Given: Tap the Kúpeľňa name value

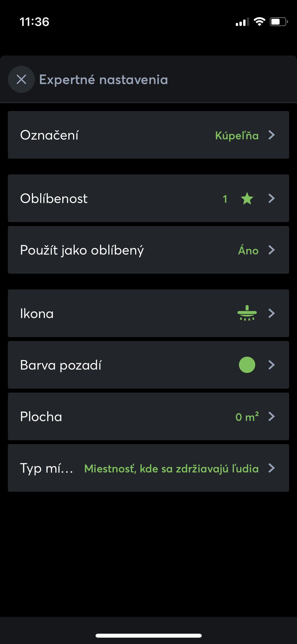Looking at the screenshot, I should [237, 136].
